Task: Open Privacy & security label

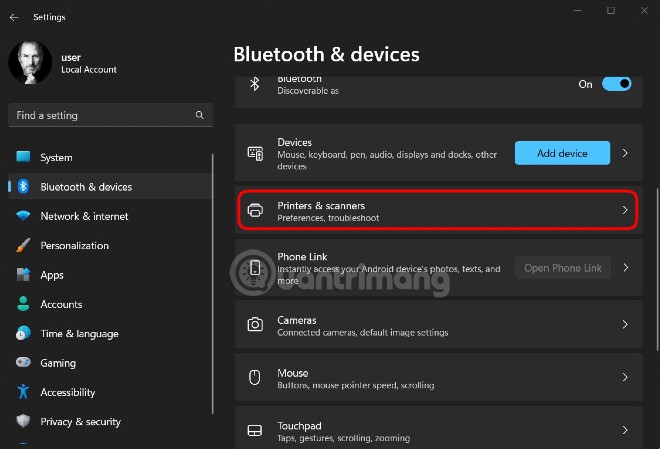Action: coord(80,422)
